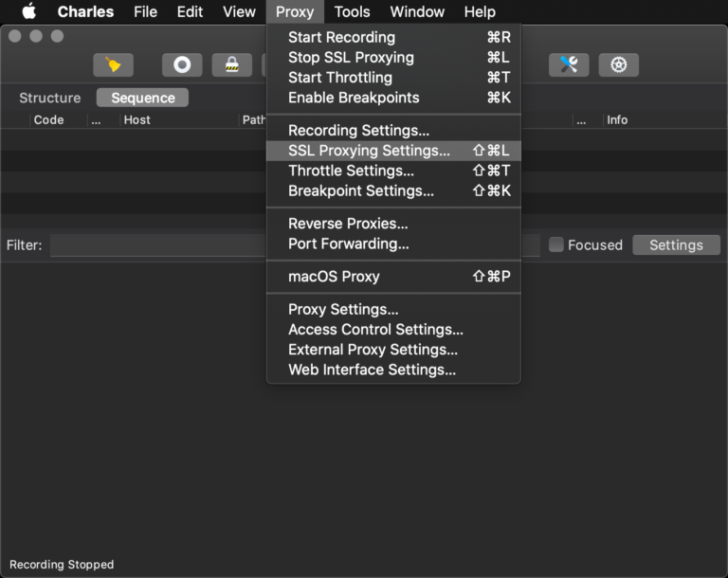Sort by the Host column header
The image size is (728, 578).
179,119
